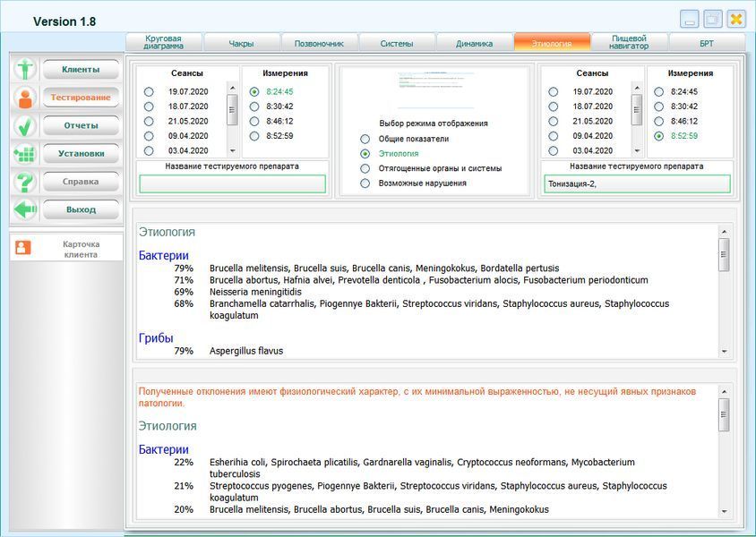Select the Отягощенные органы и системы mode
756x537 pixels.
(365, 168)
